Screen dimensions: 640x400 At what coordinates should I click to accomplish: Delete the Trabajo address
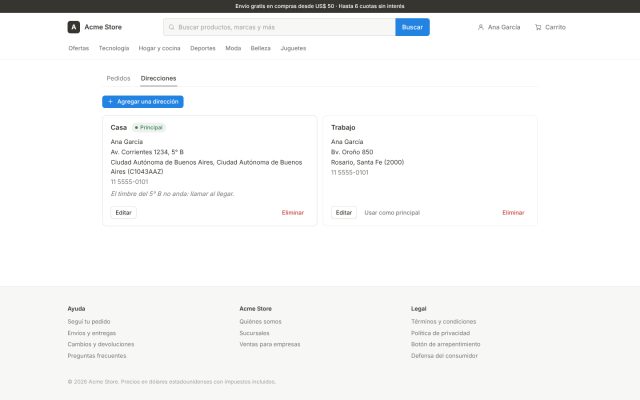[513, 213]
